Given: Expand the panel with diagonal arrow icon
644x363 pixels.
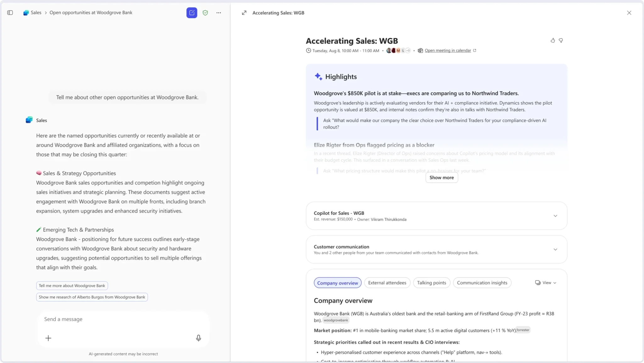Looking at the screenshot, I should click(244, 13).
